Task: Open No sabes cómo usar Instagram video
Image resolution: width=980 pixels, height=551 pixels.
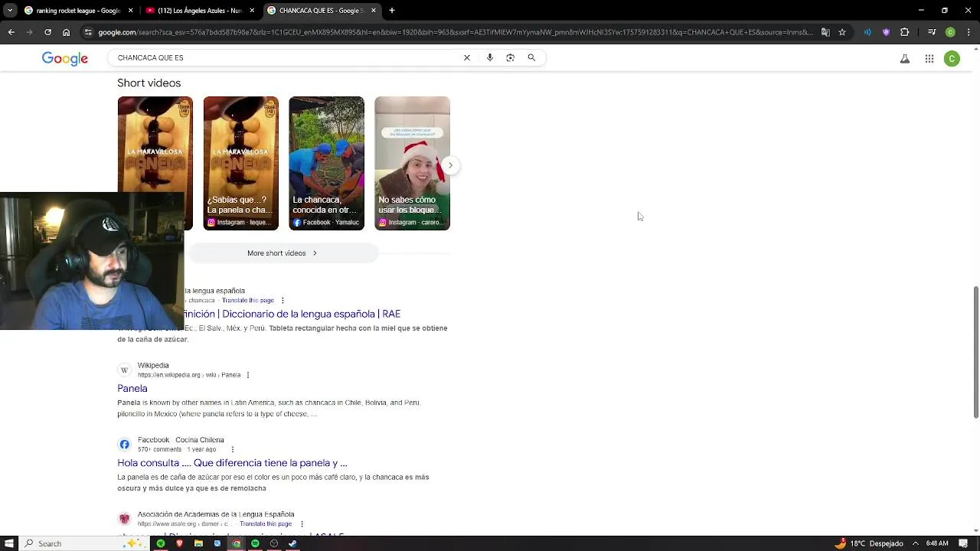Action: click(413, 163)
